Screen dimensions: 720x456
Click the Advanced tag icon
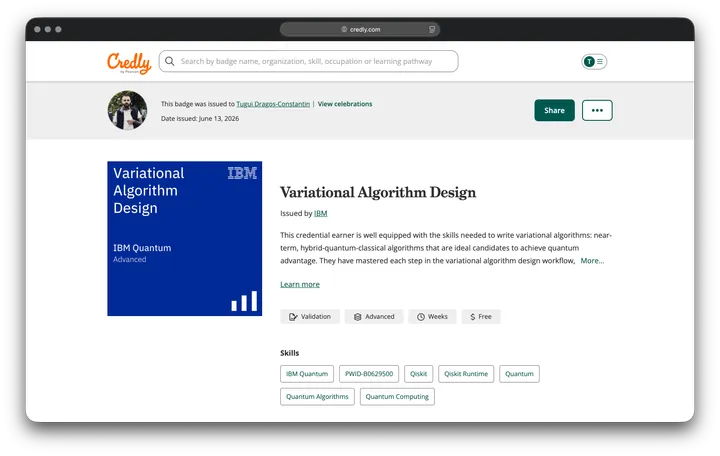[x=357, y=317]
